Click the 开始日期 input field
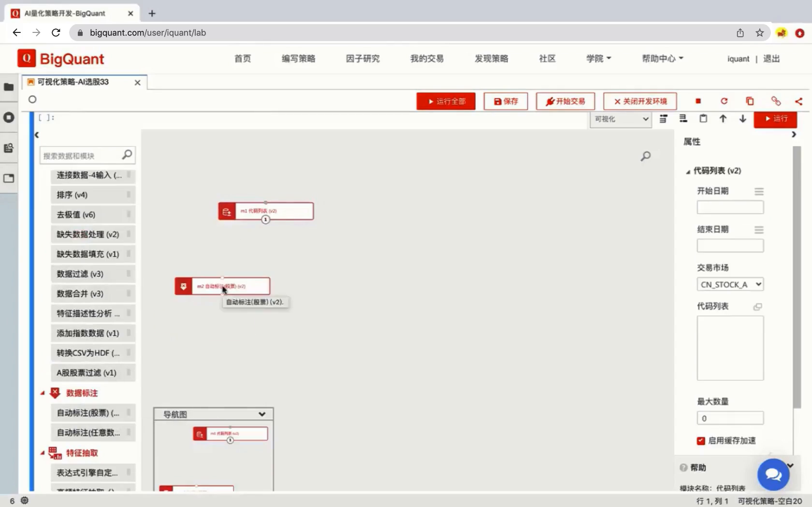Viewport: 812px width, 507px height. pos(730,208)
